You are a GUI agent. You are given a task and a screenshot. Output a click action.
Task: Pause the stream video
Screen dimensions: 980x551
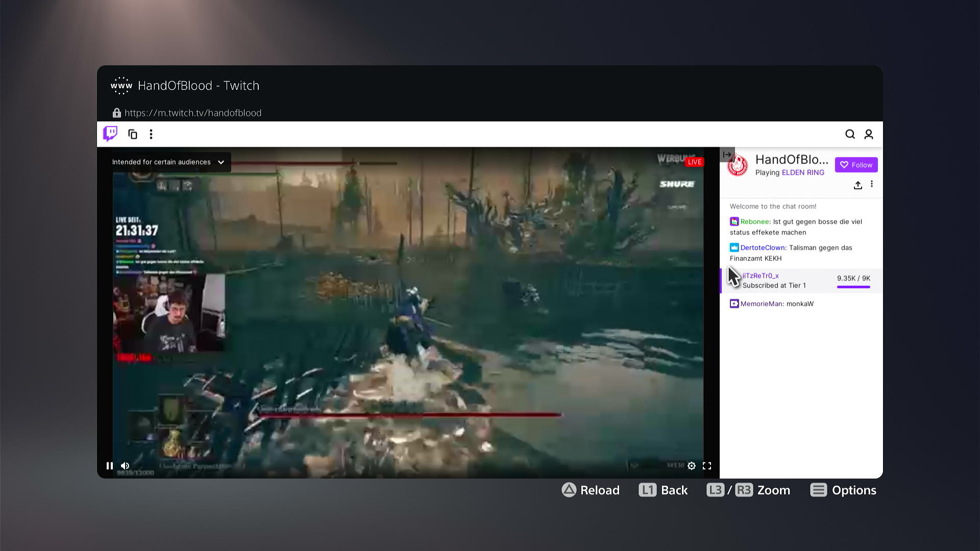click(x=110, y=466)
